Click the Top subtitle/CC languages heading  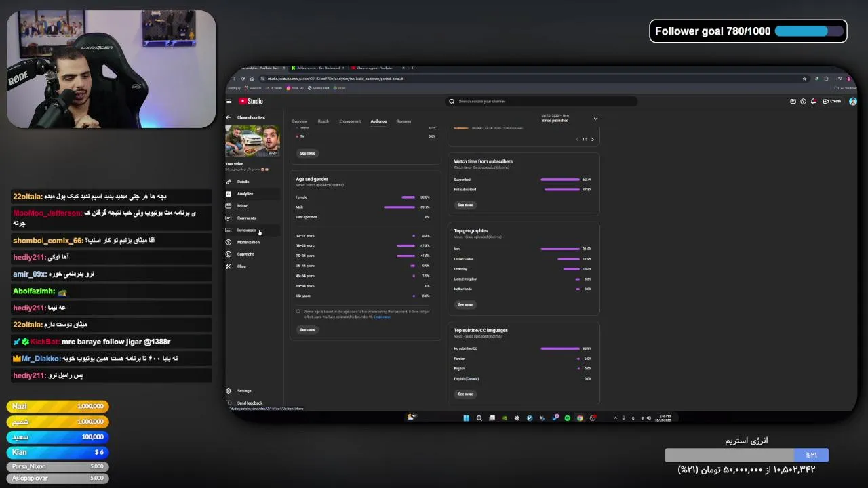(x=480, y=331)
